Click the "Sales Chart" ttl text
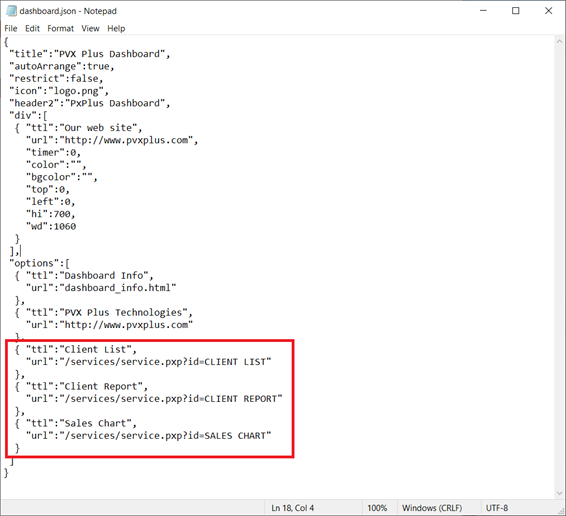The width and height of the screenshot is (566, 516). tap(98, 423)
